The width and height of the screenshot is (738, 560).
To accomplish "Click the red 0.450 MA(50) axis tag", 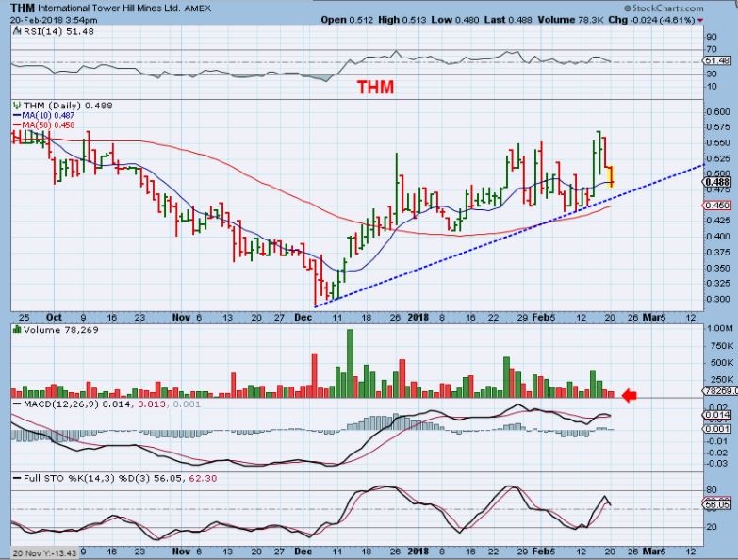I will [x=716, y=205].
